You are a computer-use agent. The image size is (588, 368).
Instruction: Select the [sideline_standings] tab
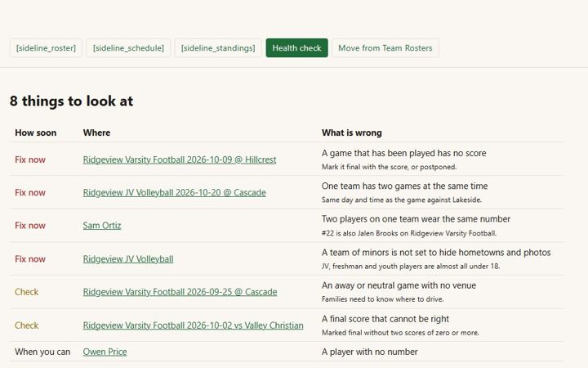(218, 48)
